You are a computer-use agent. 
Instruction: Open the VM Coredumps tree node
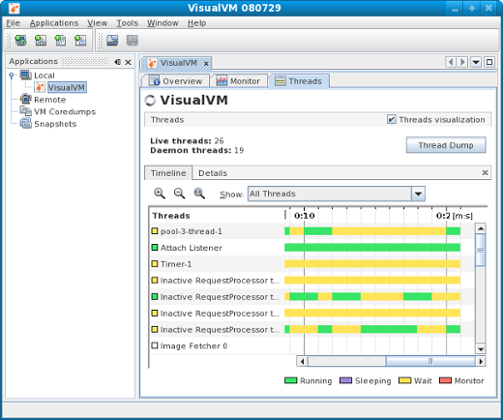[x=65, y=112]
